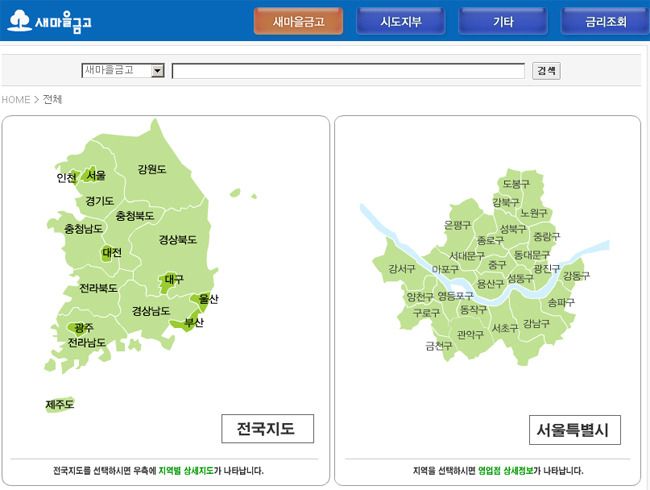Select 서초구 district on Seoul map
650x490 pixels.
(x=505, y=328)
